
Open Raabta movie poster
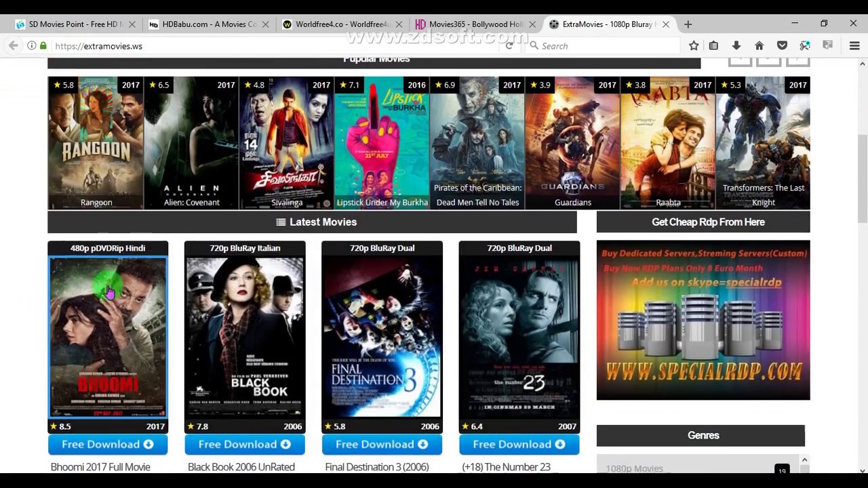[x=668, y=143]
